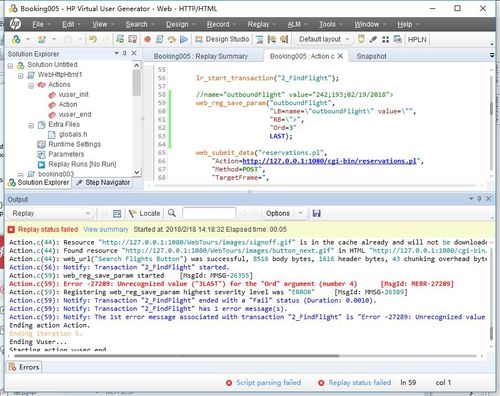Image resolution: width=500 pixels, height=396 pixels.
Task: Click the shield icon right of Default layout
Action: [x=361, y=39]
